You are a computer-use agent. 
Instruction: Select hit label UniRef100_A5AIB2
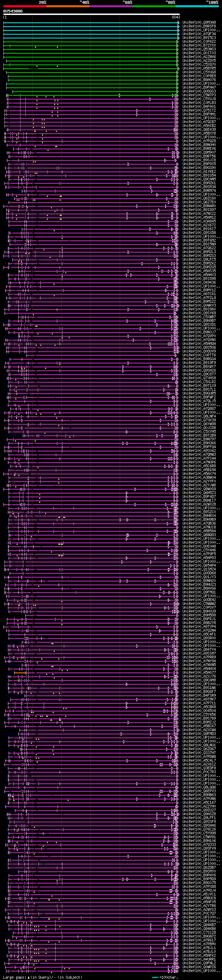tap(199, 125)
